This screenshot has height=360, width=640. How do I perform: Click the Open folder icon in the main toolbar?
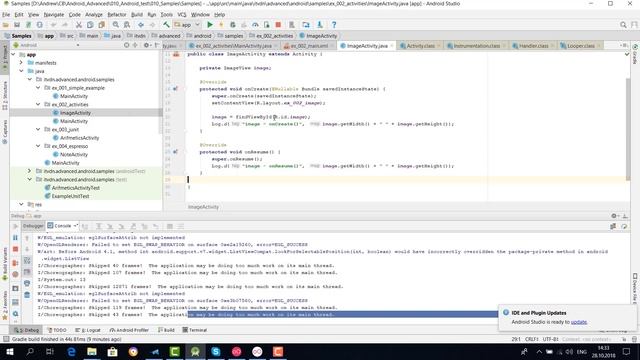coord(6,25)
